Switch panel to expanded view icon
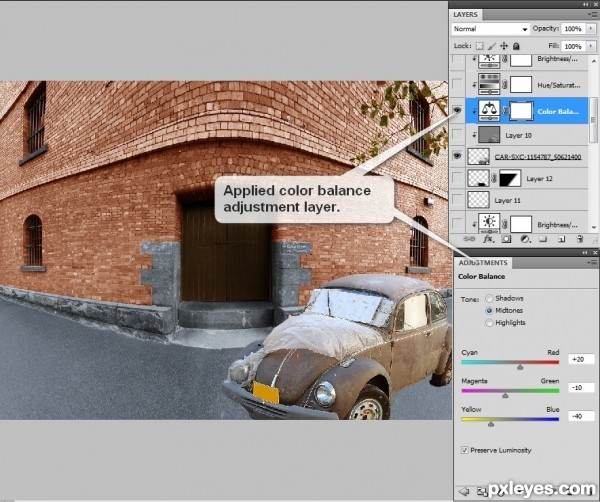 coord(481,492)
